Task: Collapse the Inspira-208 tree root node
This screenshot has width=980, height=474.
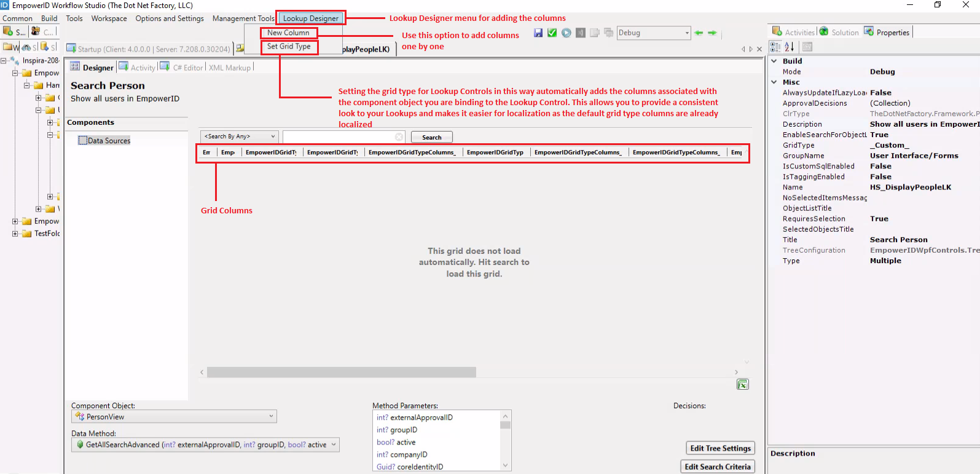Action: click(4, 61)
